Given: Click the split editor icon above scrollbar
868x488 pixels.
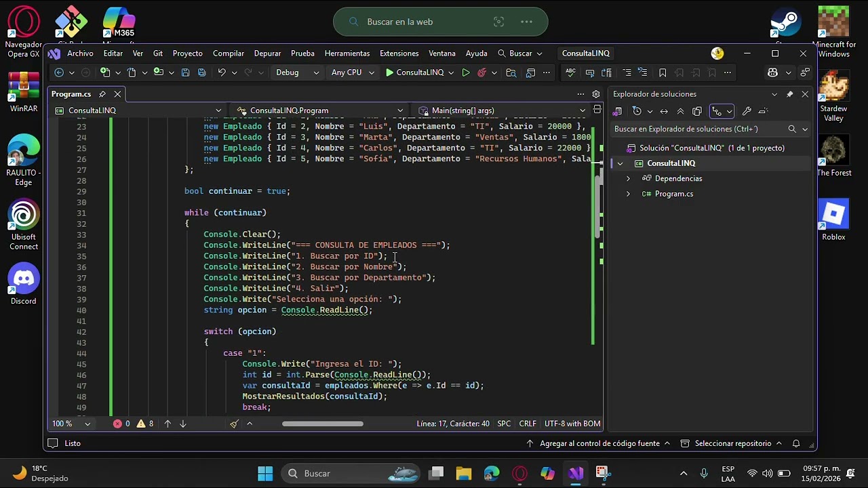Looking at the screenshot, I should (x=597, y=110).
